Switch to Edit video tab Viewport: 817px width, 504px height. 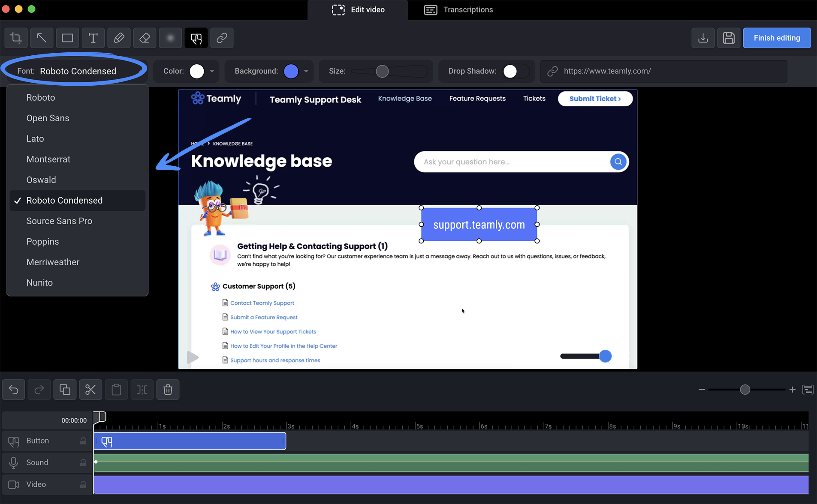358,10
